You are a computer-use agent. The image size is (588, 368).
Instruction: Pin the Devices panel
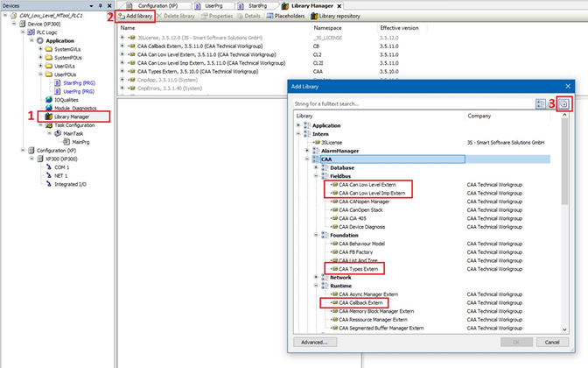pyautogui.click(x=99, y=4)
